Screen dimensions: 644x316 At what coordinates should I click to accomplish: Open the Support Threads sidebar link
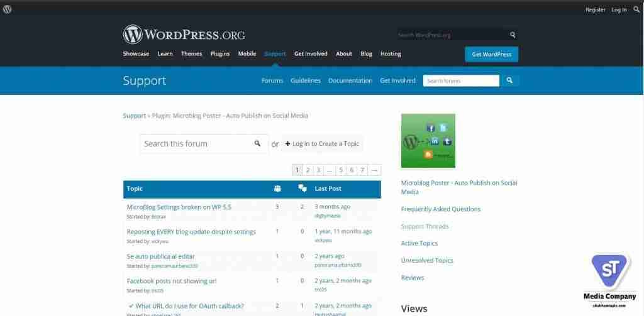click(x=425, y=226)
